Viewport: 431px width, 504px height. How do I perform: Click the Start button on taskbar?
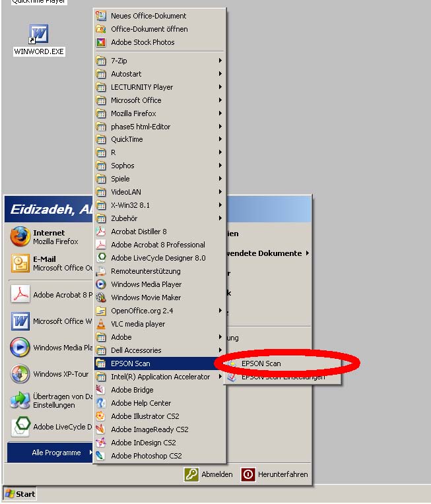click(20, 493)
